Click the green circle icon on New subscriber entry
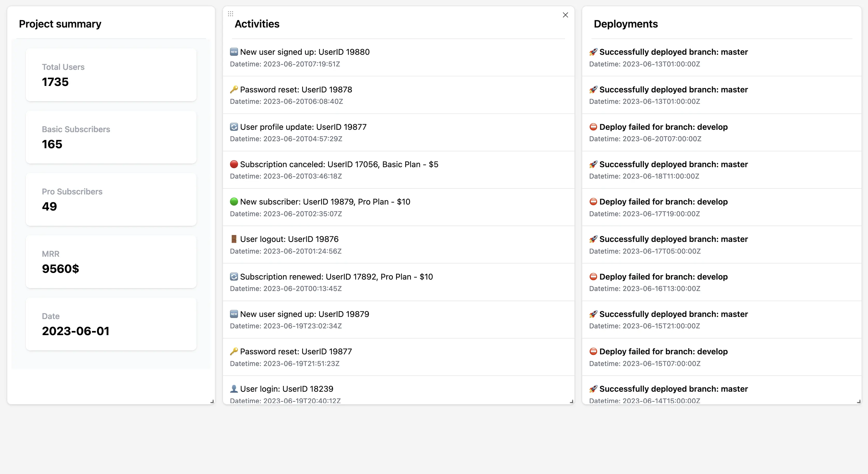The width and height of the screenshot is (868, 474). [234, 201]
